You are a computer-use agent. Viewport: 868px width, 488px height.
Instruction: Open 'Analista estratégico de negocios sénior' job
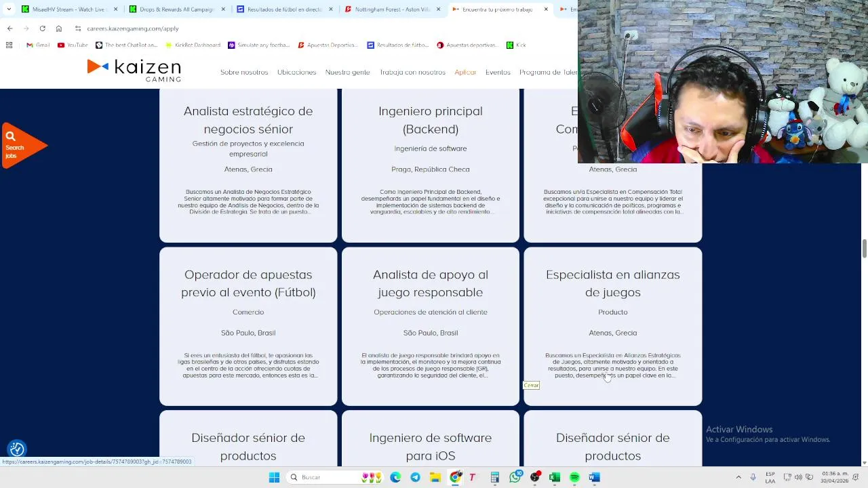pyautogui.click(x=248, y=165)
